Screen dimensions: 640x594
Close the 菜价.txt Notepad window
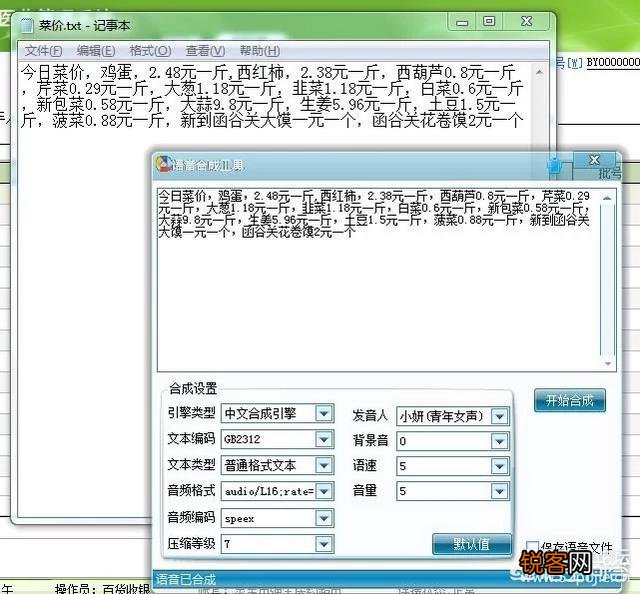coord(527,21)
